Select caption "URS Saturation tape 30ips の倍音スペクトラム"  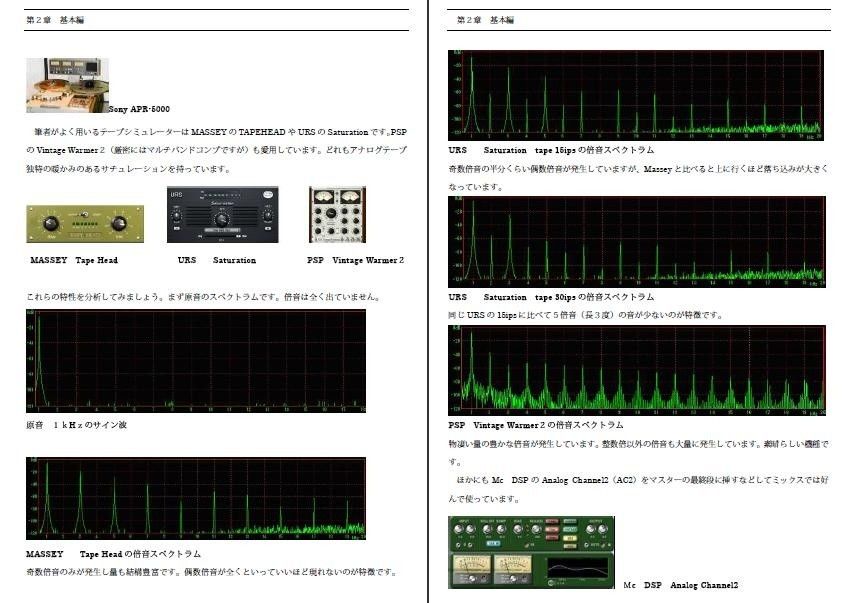(x=551, y=297)
